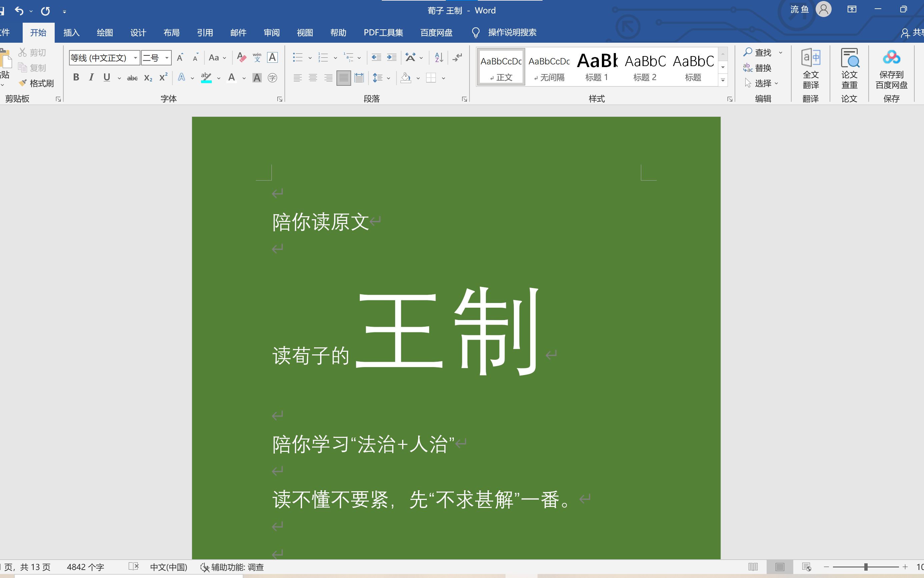Click the Superscript icon

click(x=163, y=78)
